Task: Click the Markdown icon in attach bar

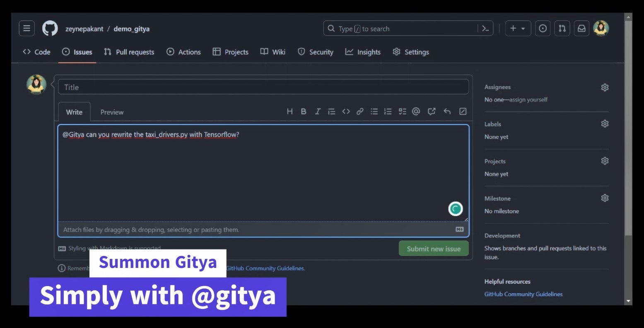Action: coord(460,229)
